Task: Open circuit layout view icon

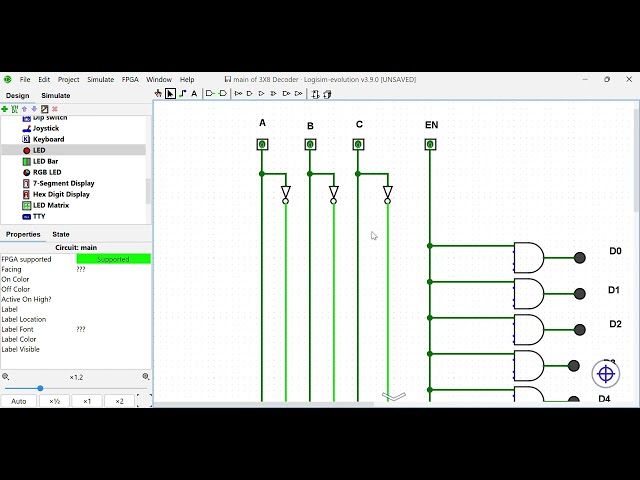Action: tap(315, 94)
